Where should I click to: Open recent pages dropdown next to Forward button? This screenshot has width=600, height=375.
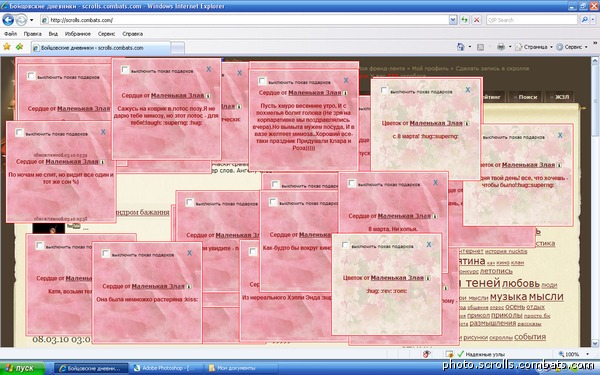31,20
